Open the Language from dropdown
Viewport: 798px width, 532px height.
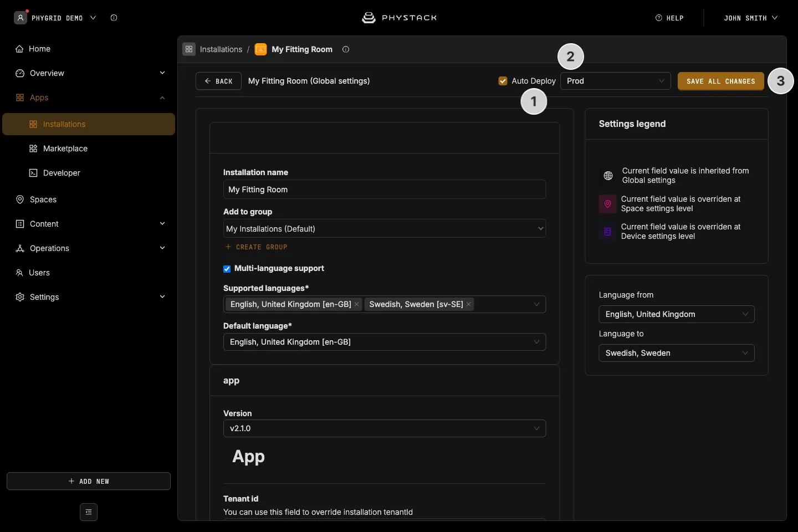tap(677, 314)
